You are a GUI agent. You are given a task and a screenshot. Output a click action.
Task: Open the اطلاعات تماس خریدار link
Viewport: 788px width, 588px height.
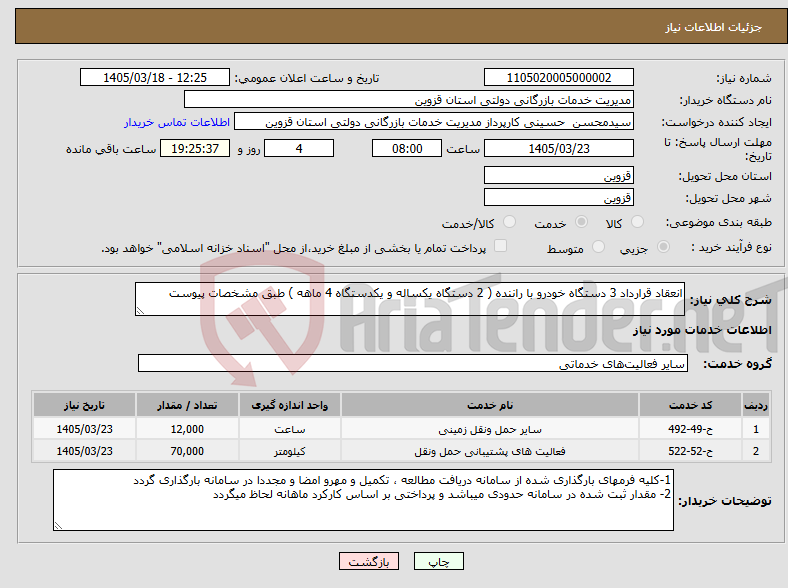pos(177,122)
